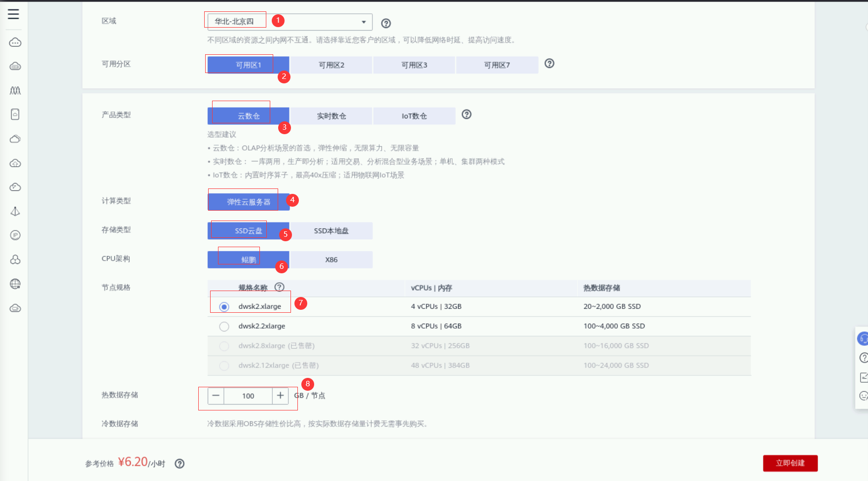Open the headset customer service icon
This screenshot has height=481, width=868.
click(863, 338)
